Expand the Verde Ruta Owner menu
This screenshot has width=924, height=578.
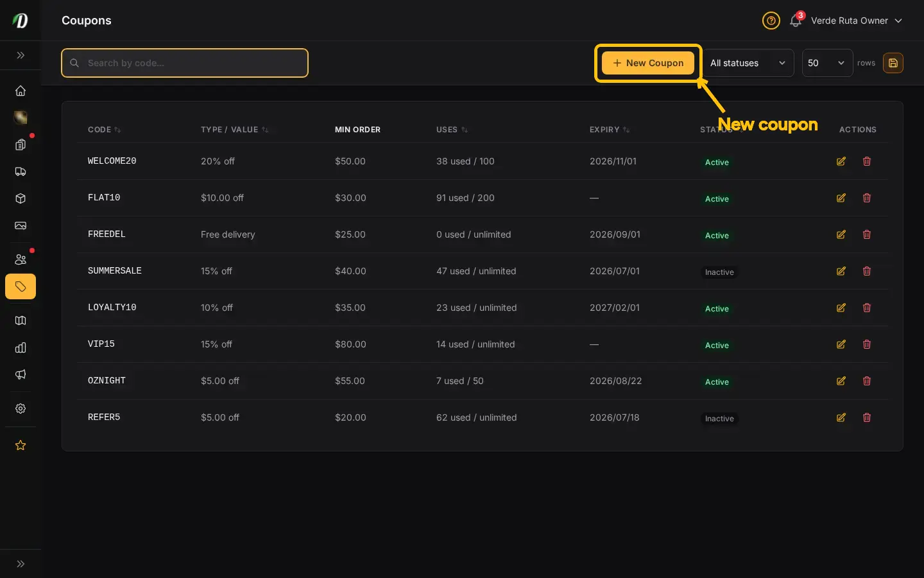click(857, 21)
